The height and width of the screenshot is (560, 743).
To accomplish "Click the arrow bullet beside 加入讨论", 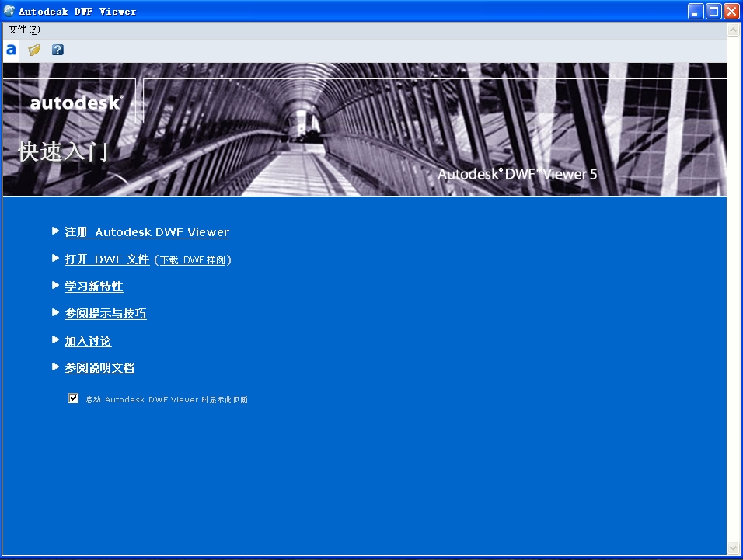I will 55,339.
